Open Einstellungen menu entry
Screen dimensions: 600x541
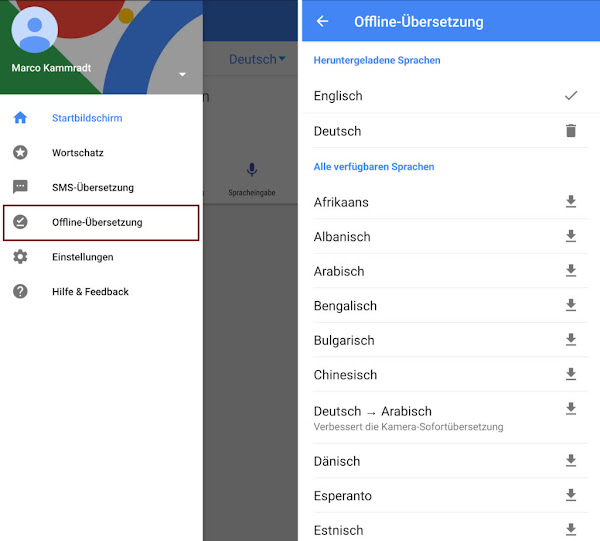[101, 257]
